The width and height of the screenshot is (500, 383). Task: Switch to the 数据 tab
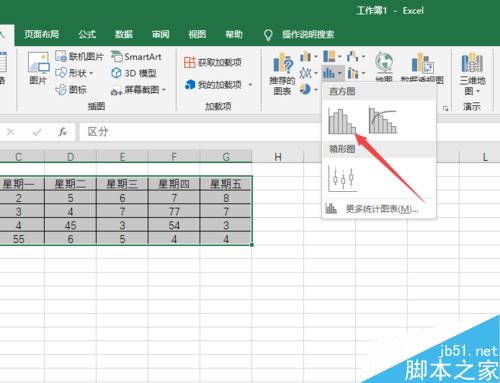click(x=124, y=34)
